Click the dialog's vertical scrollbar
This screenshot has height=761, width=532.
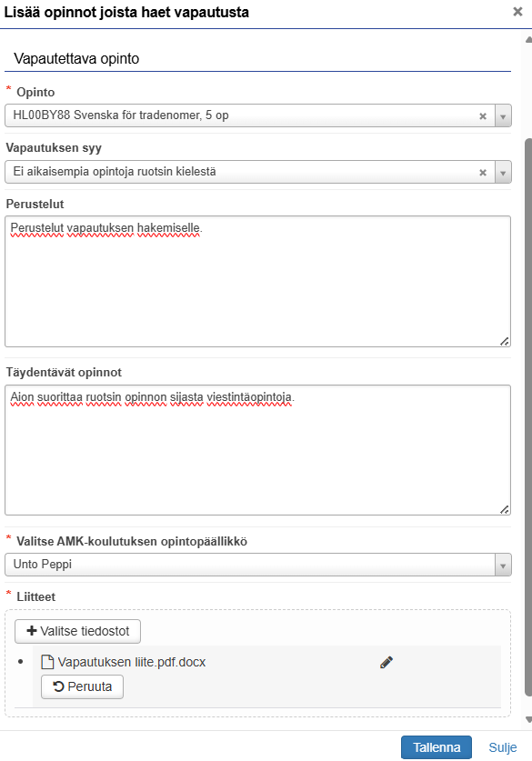pos(528,417)
